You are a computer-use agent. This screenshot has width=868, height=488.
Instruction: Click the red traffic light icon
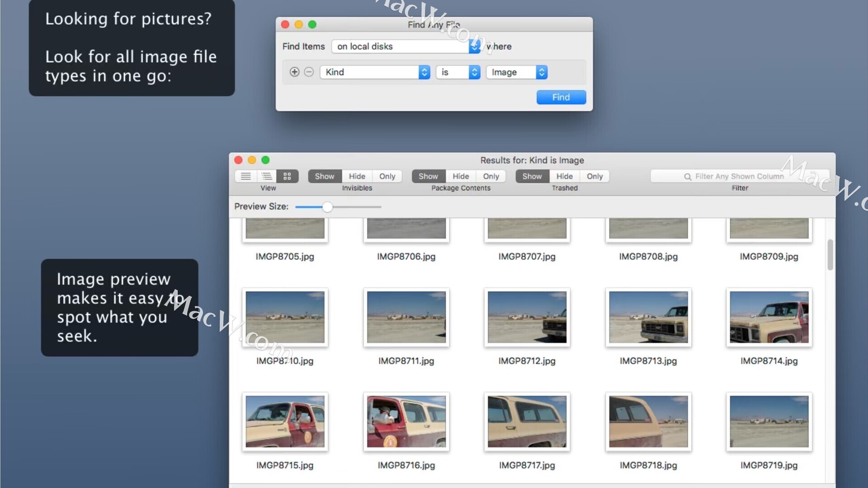[x=285, y=25]
